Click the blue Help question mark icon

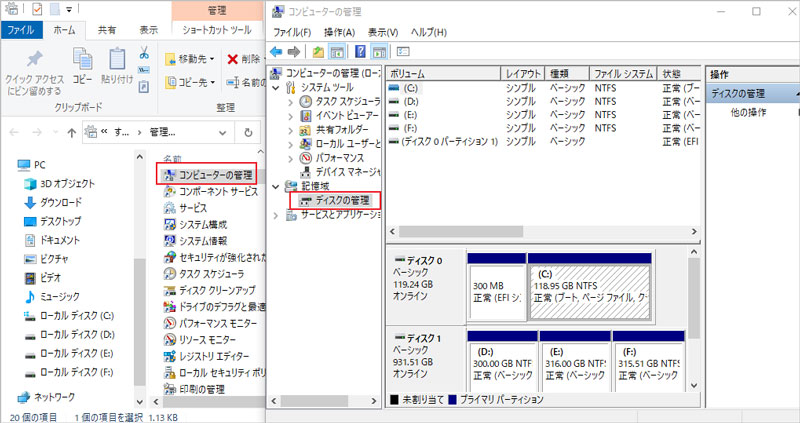click(360, 52)
